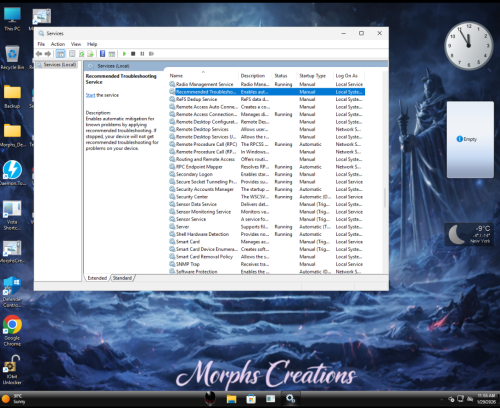Click the Refresh toolbar icon
Screen dimensions: 500x408
[x=81, y=54]
